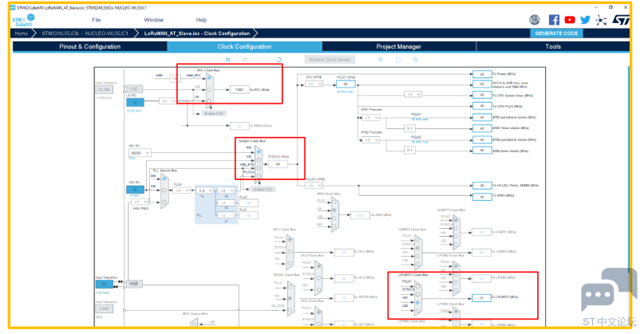Click the LSE oscillator block
The width and height of the screenshot is (644, 334).
134,88
